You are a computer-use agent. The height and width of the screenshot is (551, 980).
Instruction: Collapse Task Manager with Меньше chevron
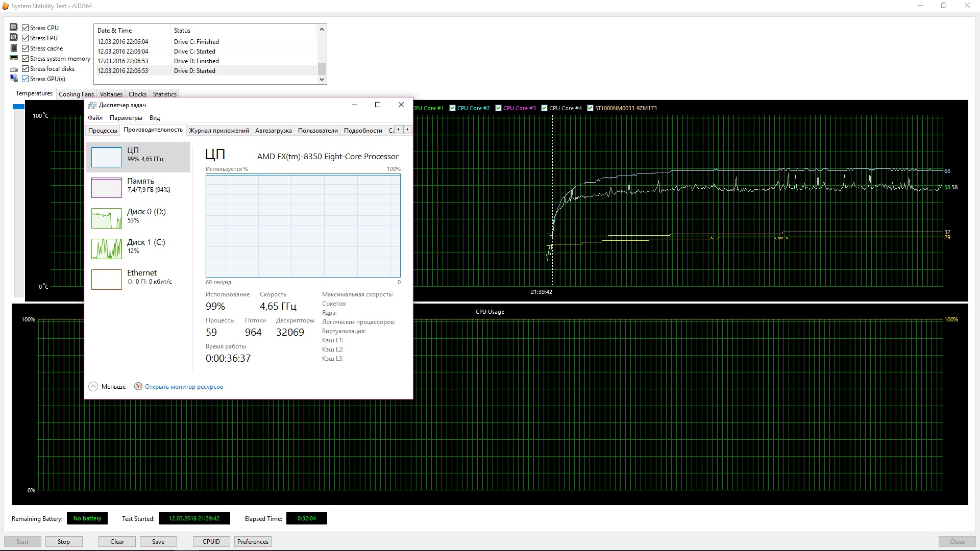pyautogui.click(x=93, y=386)
